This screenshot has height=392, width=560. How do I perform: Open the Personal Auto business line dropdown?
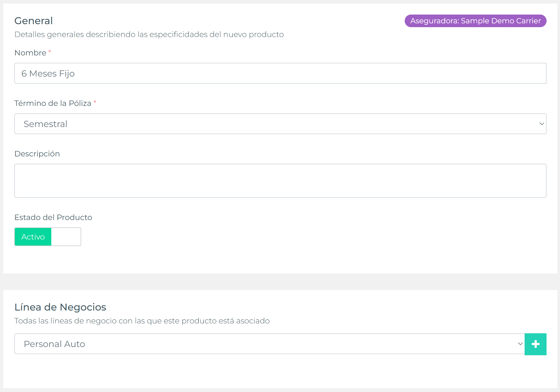click(x=269, y=344)
